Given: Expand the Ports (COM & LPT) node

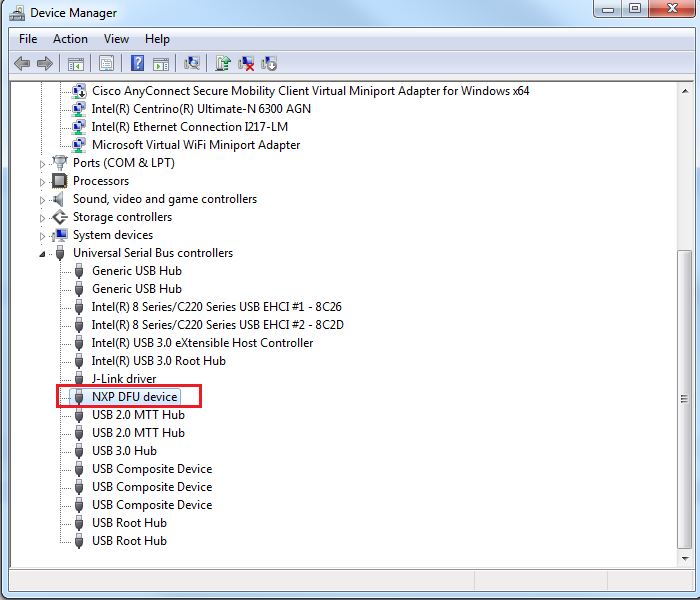Looking at the screenshot, I should (43, 163).
